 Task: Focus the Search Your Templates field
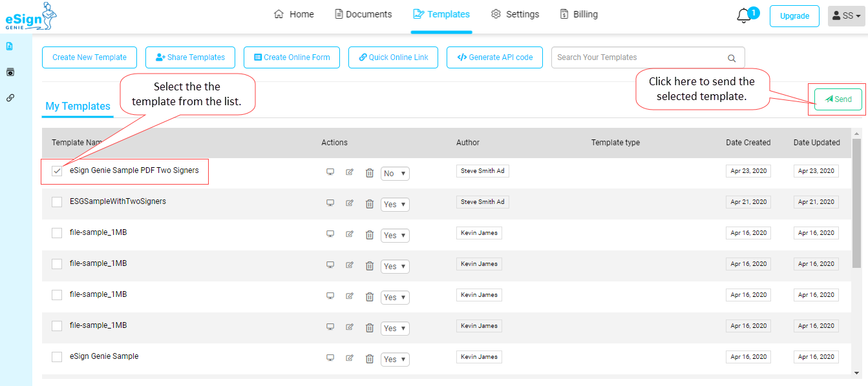click(x=648, y=57)
